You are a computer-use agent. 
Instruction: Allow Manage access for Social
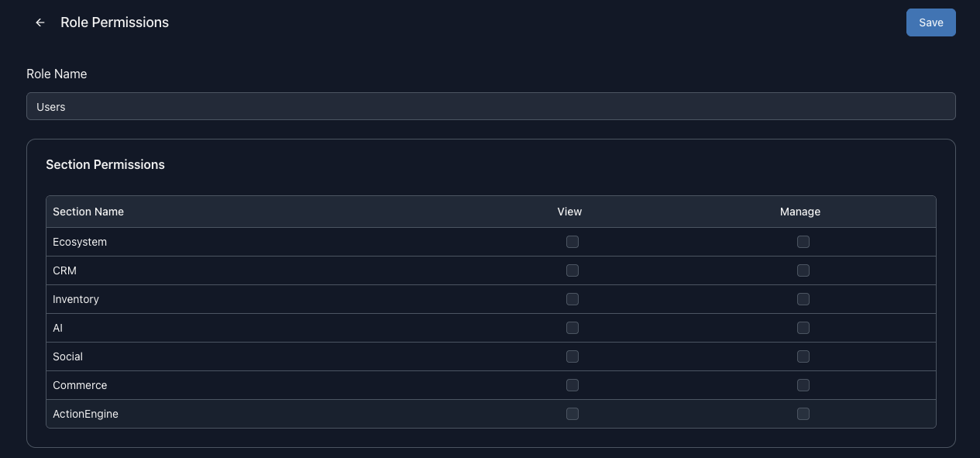tap(803, 356)
